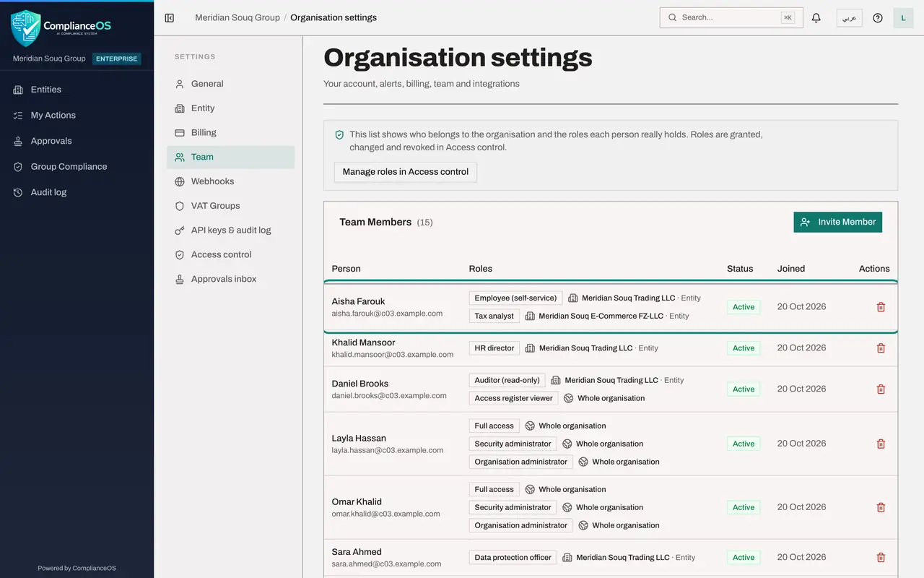Open Approvals inbox settings
This screenshot has width=924, height=578.
[x=231, y=280]
